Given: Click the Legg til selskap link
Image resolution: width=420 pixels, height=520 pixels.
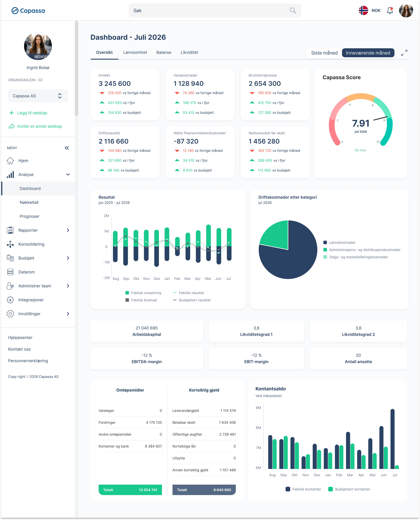Looking at the screenshot, I should (32, 113).
